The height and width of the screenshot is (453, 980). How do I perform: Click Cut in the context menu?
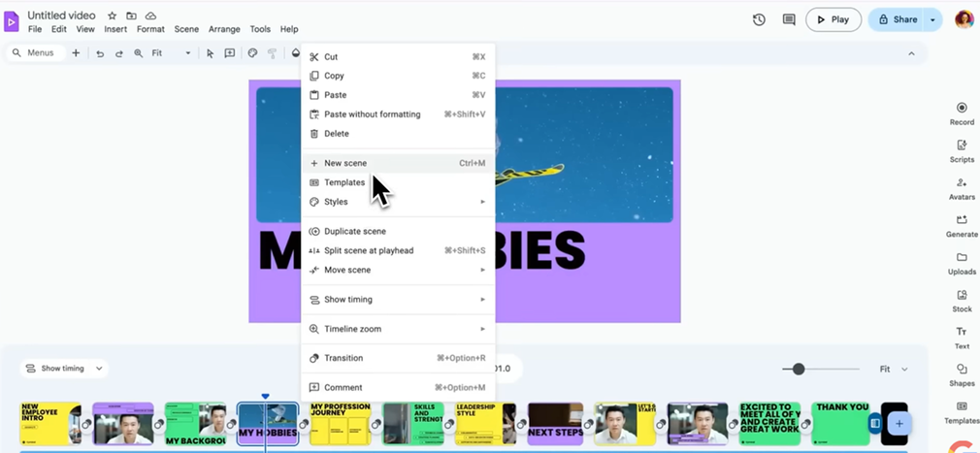(398, 57)
